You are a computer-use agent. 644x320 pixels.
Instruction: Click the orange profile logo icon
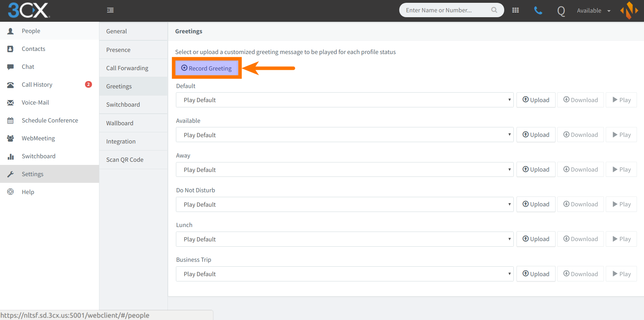[629, 10]
